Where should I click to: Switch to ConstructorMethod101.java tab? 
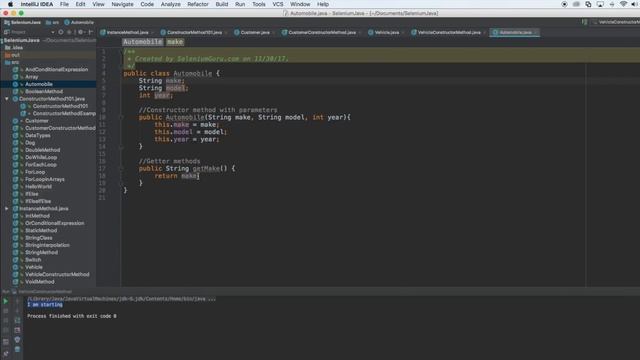point(194,32)
